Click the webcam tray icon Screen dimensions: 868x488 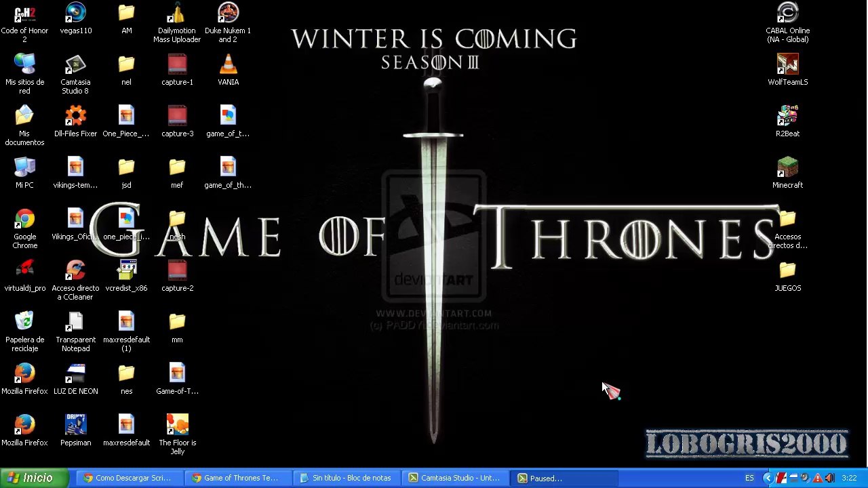(x=805, y=479)
